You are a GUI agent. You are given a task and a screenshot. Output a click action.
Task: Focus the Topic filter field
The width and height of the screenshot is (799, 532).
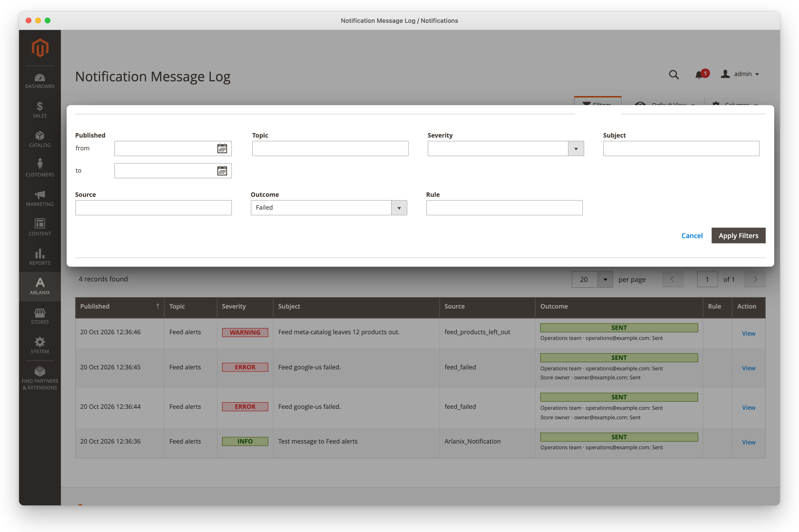[x=330, y=149]
